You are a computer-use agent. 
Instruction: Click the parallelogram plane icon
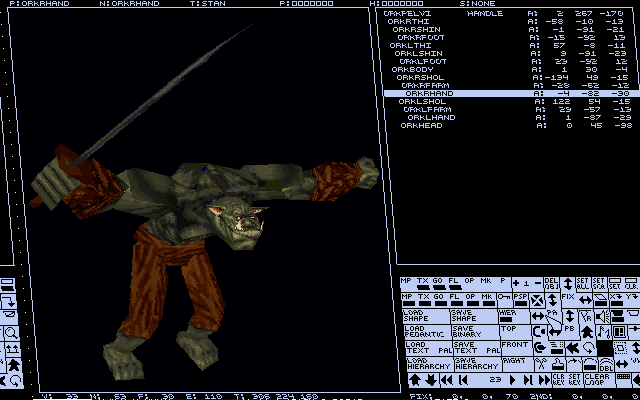(600, 300)
